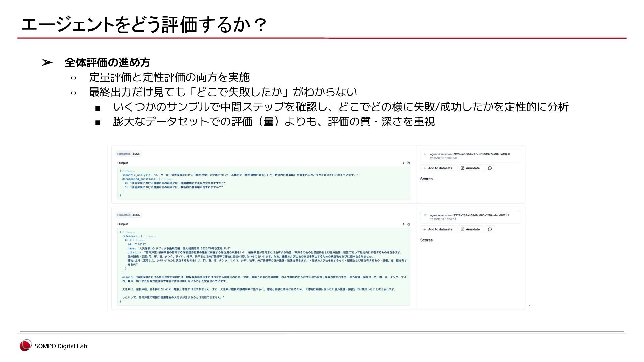Screen dimensions: 644x362
Task: Open agent-execution 782ae4668dec trace link
Action: click(468, 154)
